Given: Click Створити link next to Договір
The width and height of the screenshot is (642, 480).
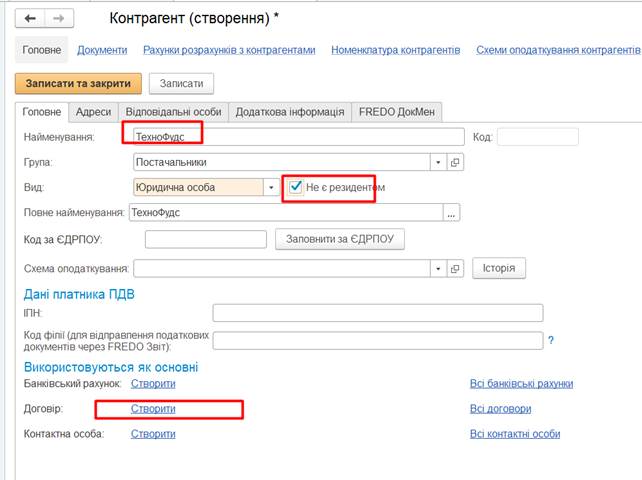Looking at the screenshot, I should click(153, 409).
